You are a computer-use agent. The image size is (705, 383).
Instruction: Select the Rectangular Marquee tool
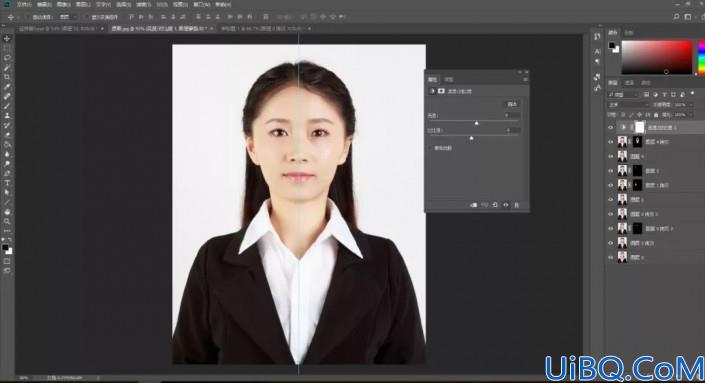[7, 48]
